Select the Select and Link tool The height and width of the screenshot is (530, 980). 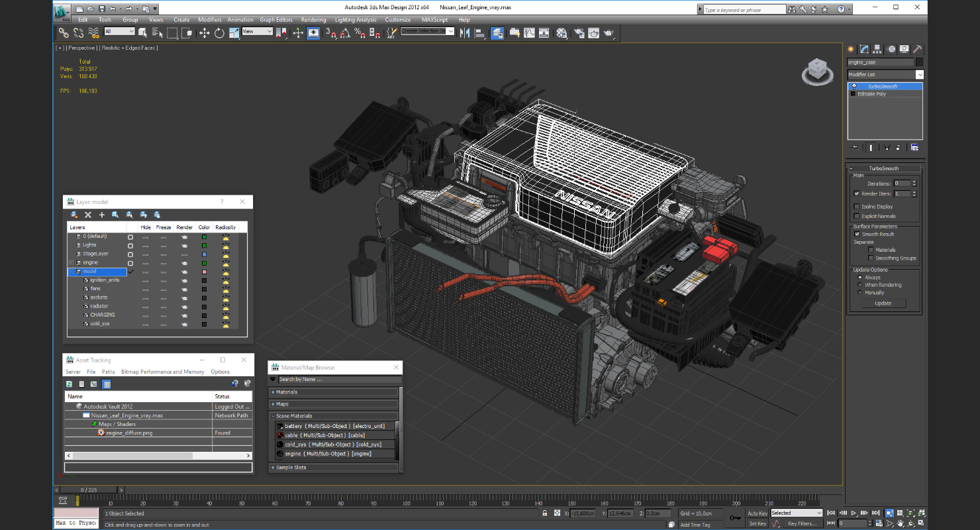64,32
